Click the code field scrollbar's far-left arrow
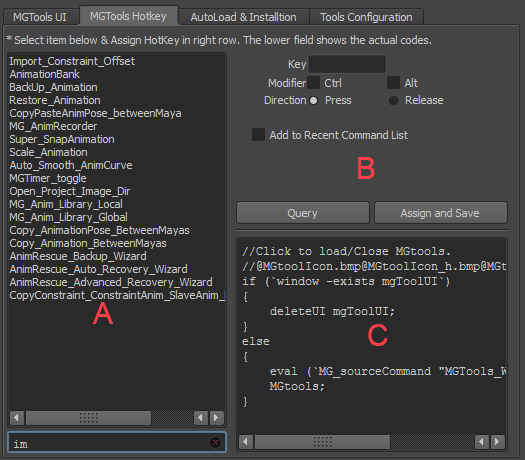This screenshot has width=525, height=460. point(245,442)
